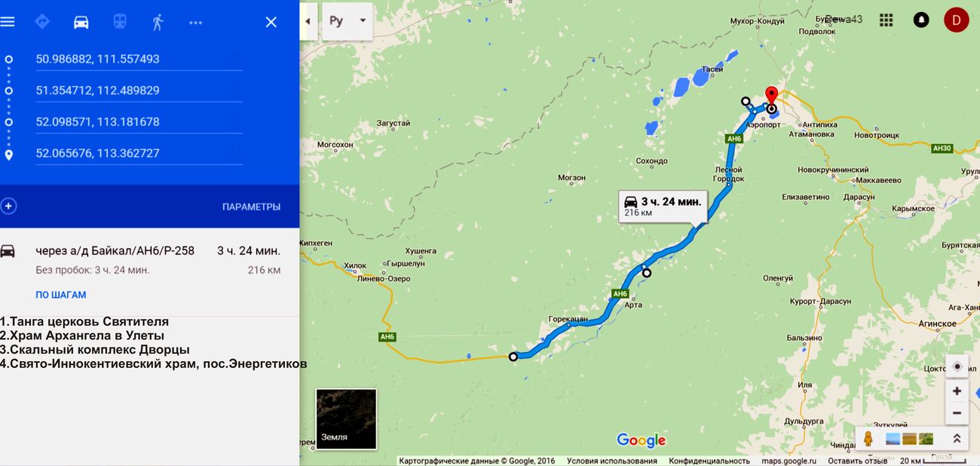Image resolution: width=980 pixels, height=466 pixels.
Task: Choose public transit travel mode
Action: [x=120, y=22]
